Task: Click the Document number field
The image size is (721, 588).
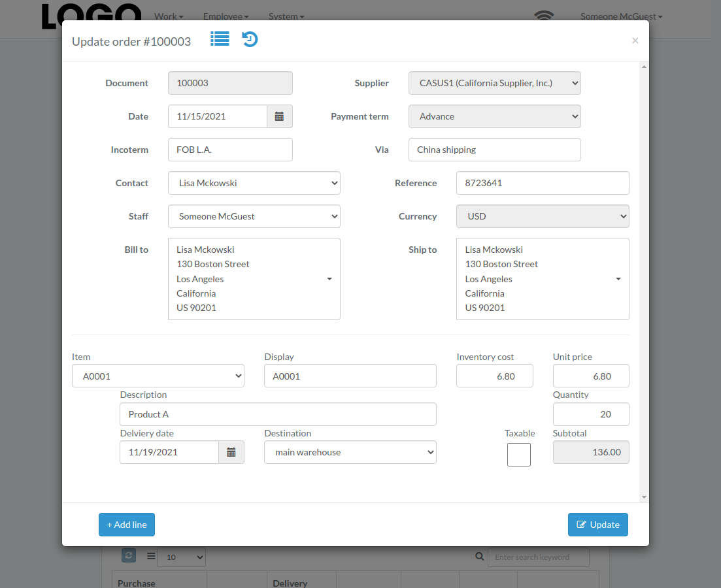Action: pos(230,83)
